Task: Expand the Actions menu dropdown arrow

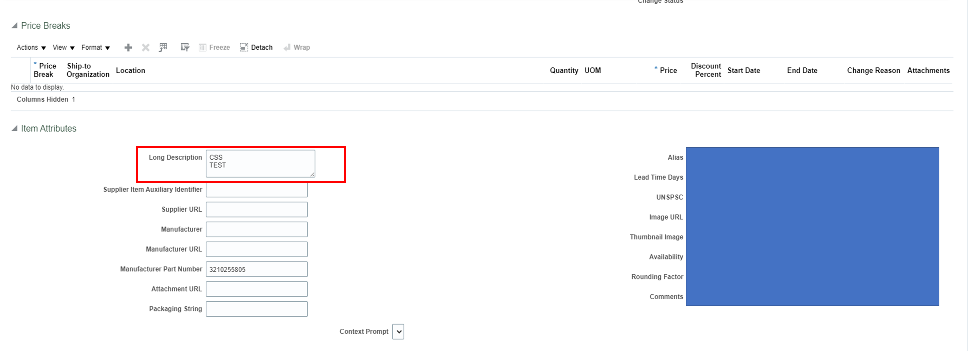Action: [x=43, y=48]
